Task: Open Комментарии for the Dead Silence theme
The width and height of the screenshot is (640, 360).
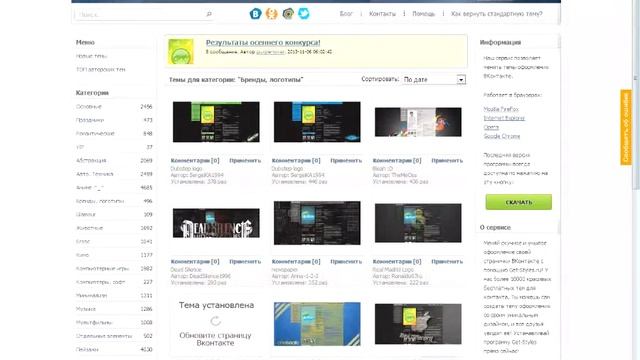Action: 195,261
